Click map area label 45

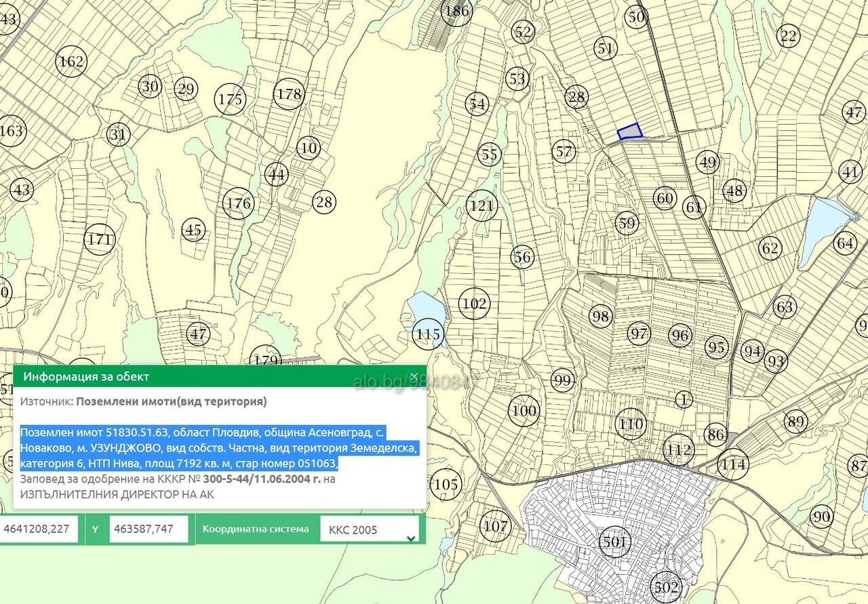(193, 230)
